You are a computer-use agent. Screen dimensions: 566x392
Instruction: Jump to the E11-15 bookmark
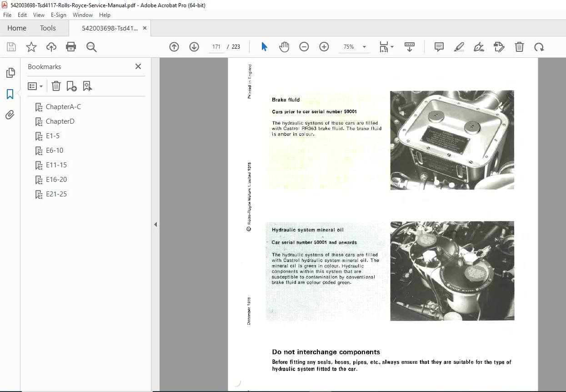(56, 165)
